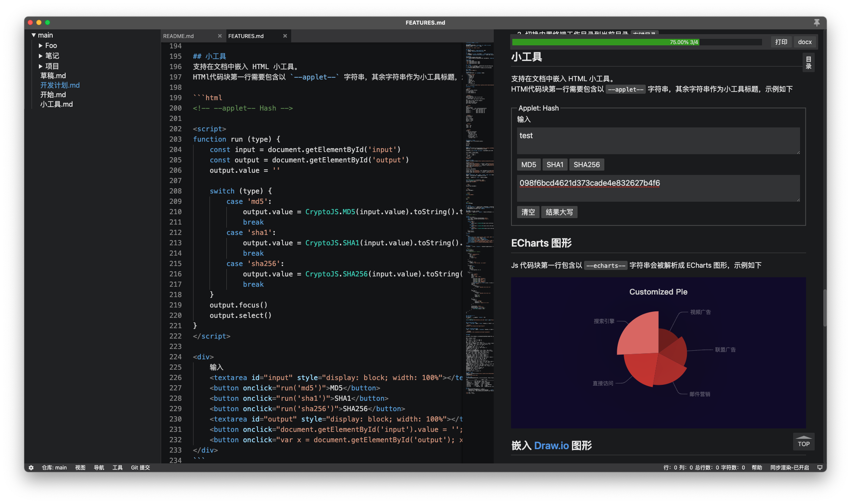Open 开始.md file

pyautogui.click(x=53, y=95)
